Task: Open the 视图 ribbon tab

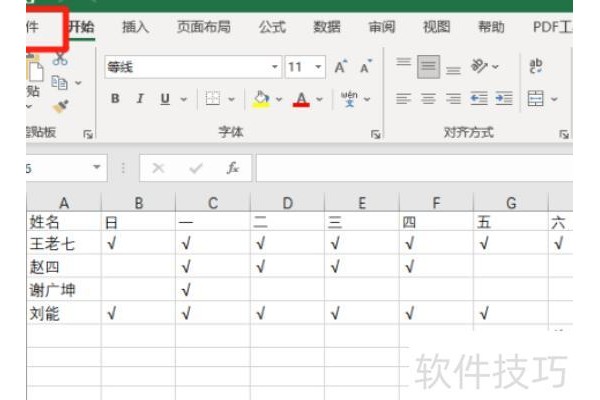Action: point(436,27)
